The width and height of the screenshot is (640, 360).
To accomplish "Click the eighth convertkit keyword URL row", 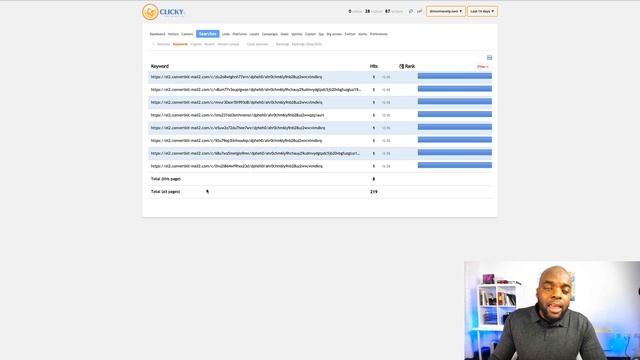I will pos(237,166).
